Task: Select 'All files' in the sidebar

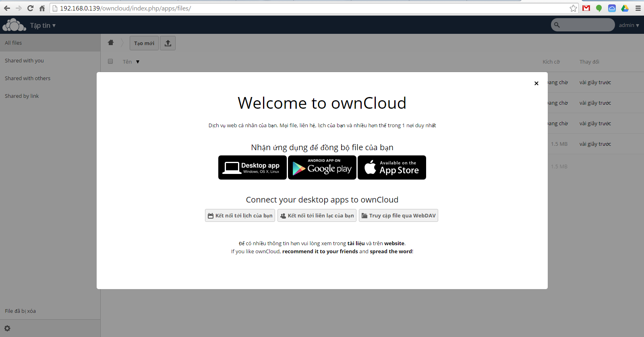Action: point(50,43)
